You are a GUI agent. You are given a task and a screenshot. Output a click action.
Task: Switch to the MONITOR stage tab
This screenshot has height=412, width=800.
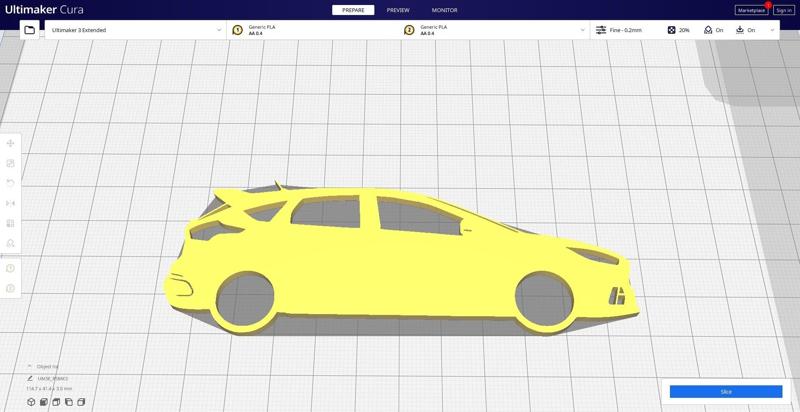tap(444, 10)
